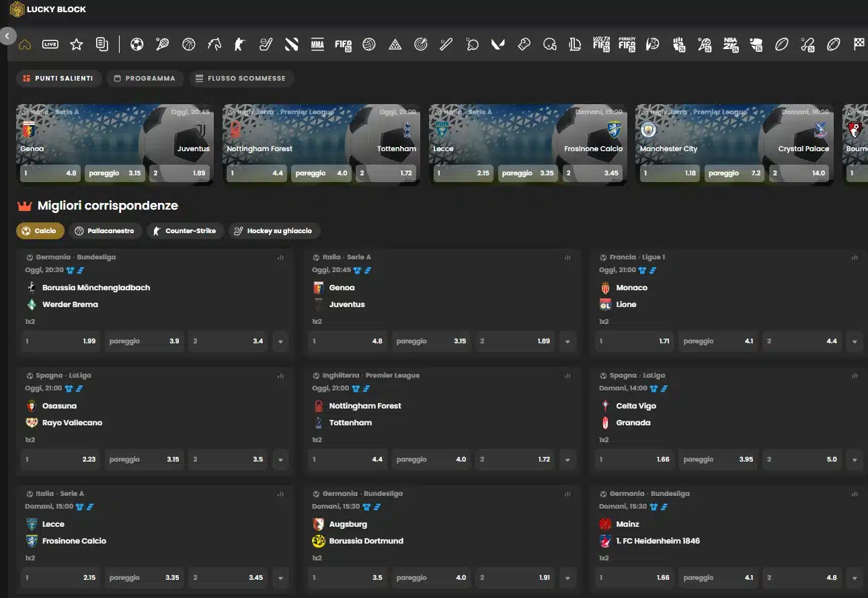This screenshot has height=598, width=868.
Task: Bet on Manchester City at 1.18 in featured card
Action: click(x=670, y=173)
